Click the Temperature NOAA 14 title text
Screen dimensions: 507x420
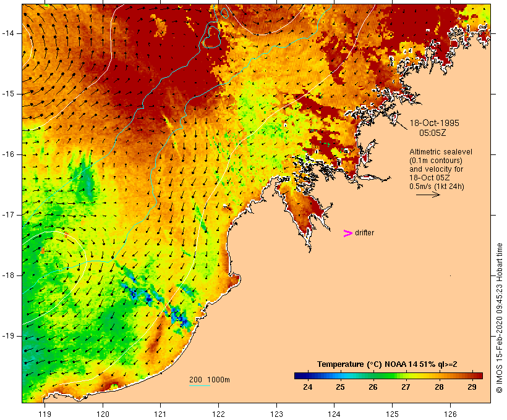387,364
